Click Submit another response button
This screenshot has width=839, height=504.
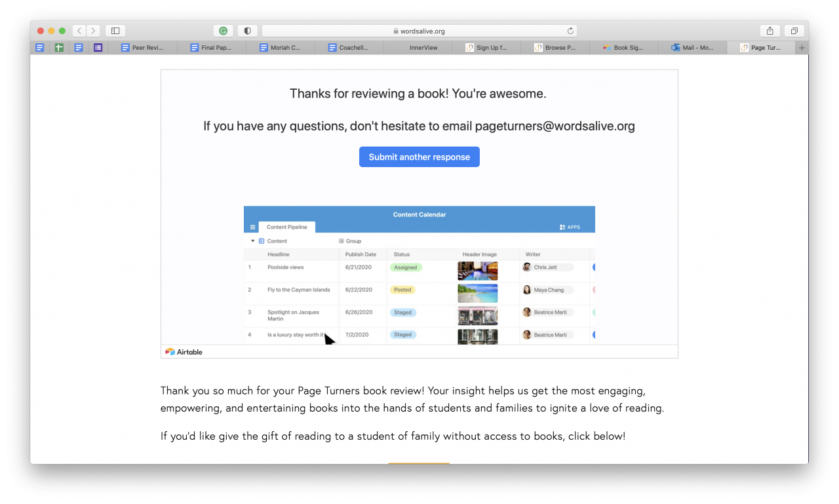pyautogui.click(x=419, y=157)
